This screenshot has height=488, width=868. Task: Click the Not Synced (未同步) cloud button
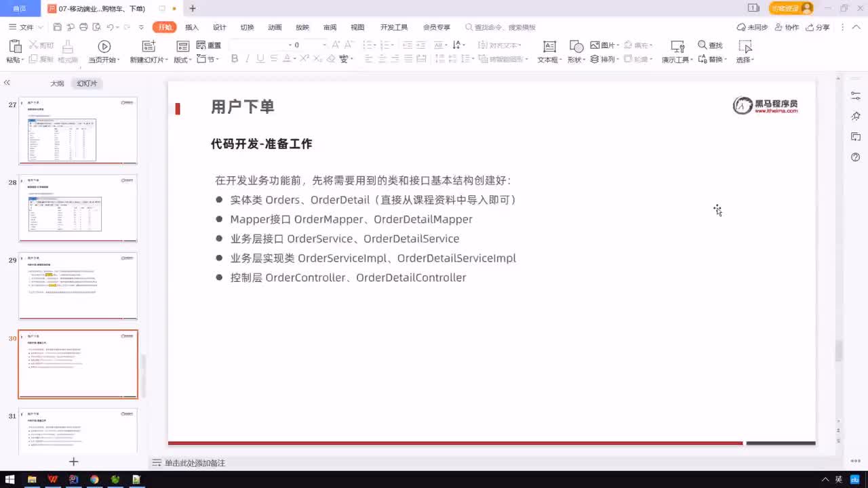pyautogui.click(x=752, y=27)
